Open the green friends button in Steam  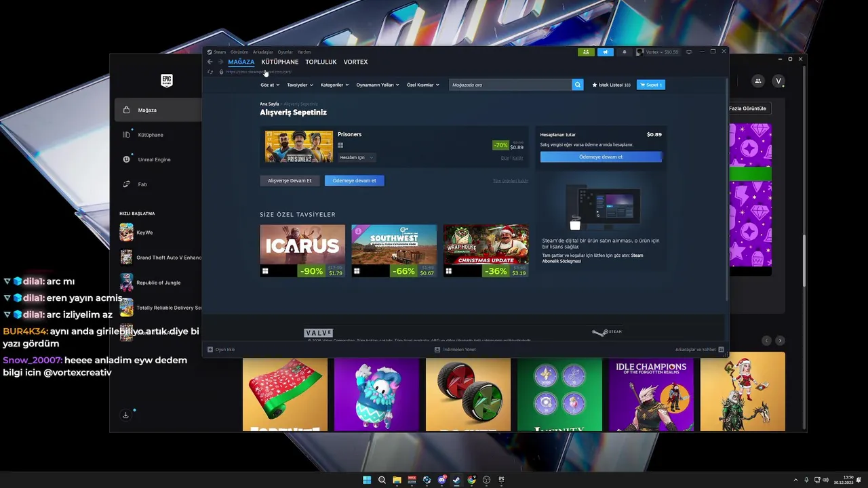pyautogui.click(x=586, y=52)
